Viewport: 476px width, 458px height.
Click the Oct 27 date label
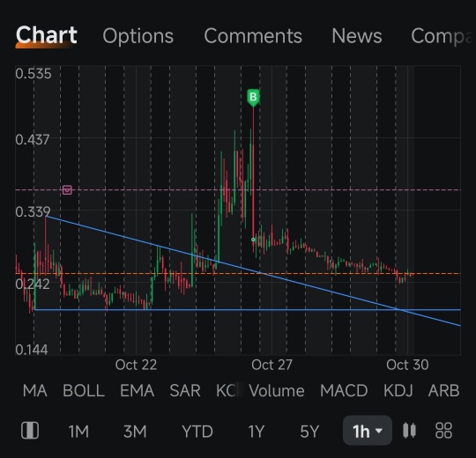tap(271, 365)
